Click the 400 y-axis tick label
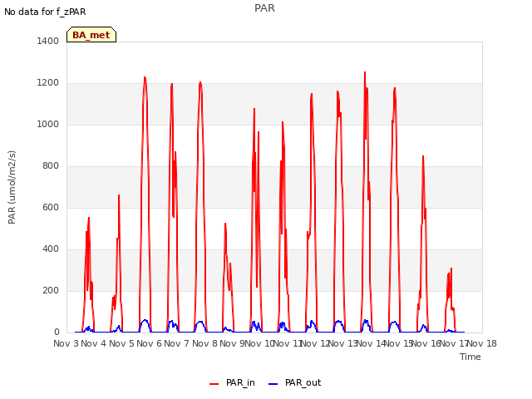 51,249
